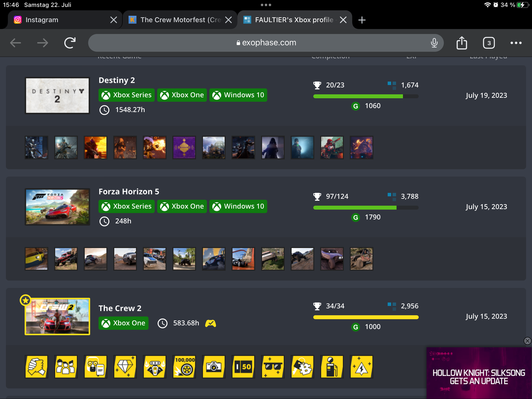
Task: Go forward with the browser forward arrow
Action: [43, 43]
